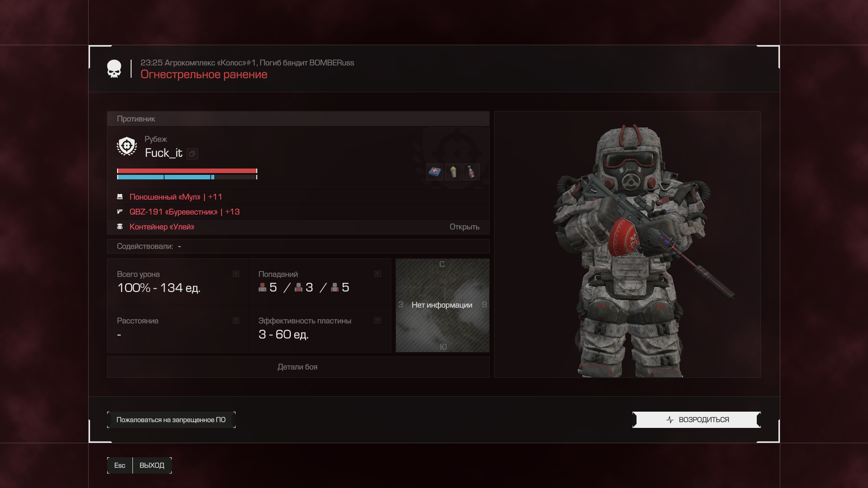The width and height of the screenshot is (868, 488).
Task: Click the middle hit-zone figure icon before 3
Action: [x=298, y=287]
